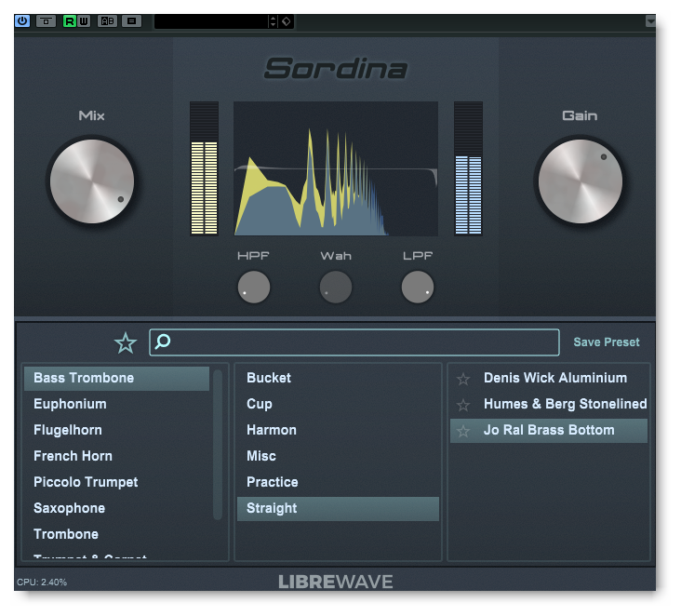Open the preset management diamond icon
The width and height of the screenshot is (681, 616).
(287, 21)
